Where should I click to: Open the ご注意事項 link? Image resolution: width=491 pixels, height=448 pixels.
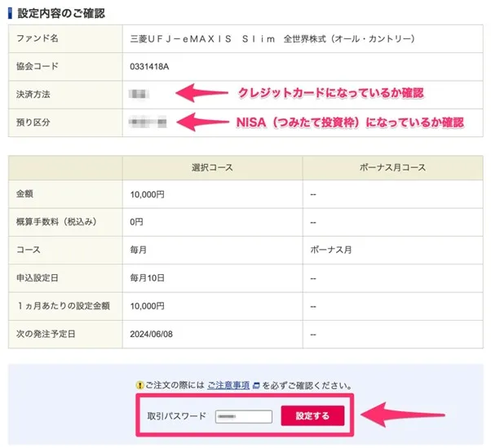pyautogui.click(x=228, y=385)
